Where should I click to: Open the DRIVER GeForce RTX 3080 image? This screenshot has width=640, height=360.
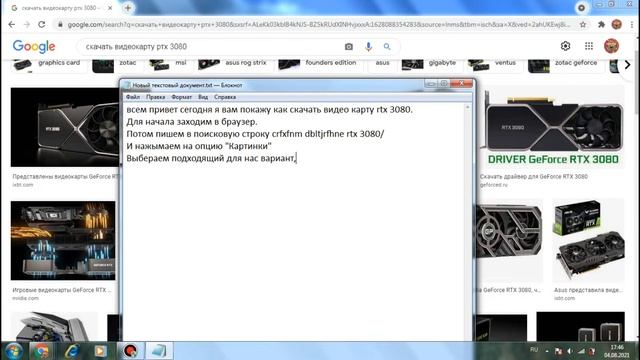click(x=553, y=127)
